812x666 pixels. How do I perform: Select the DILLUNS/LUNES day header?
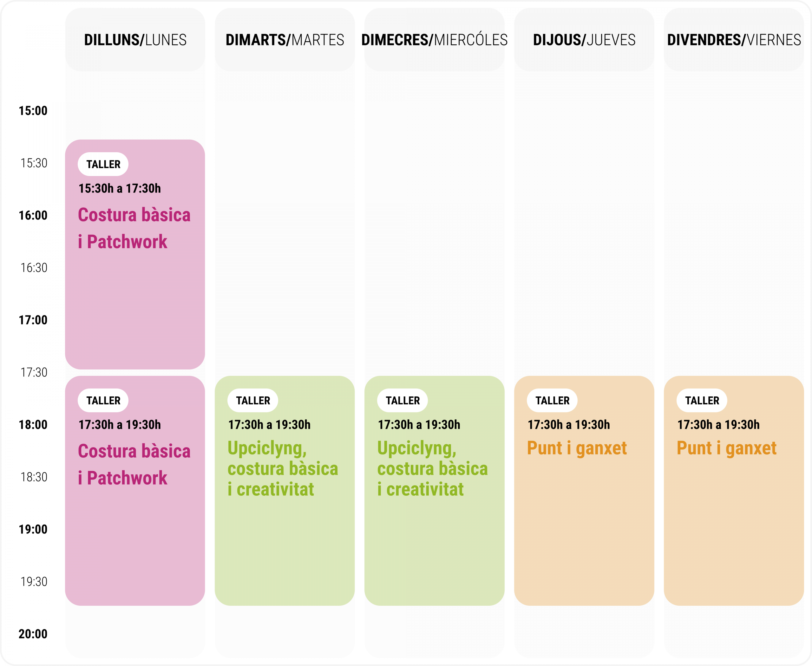pos(135,40)
